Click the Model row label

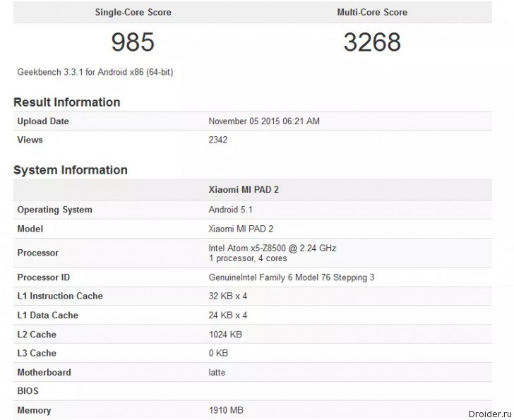pos(30,229)
